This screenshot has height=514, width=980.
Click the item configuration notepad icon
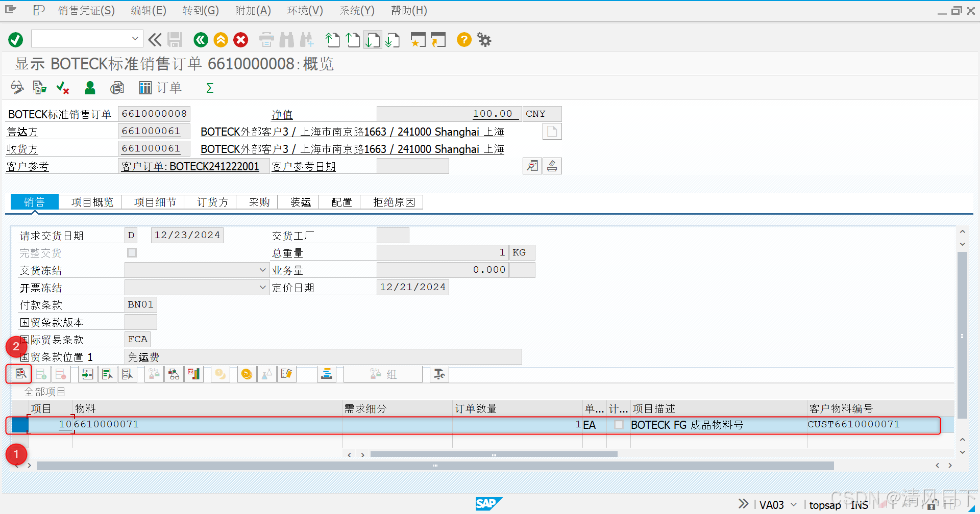(x=286, y=374)
